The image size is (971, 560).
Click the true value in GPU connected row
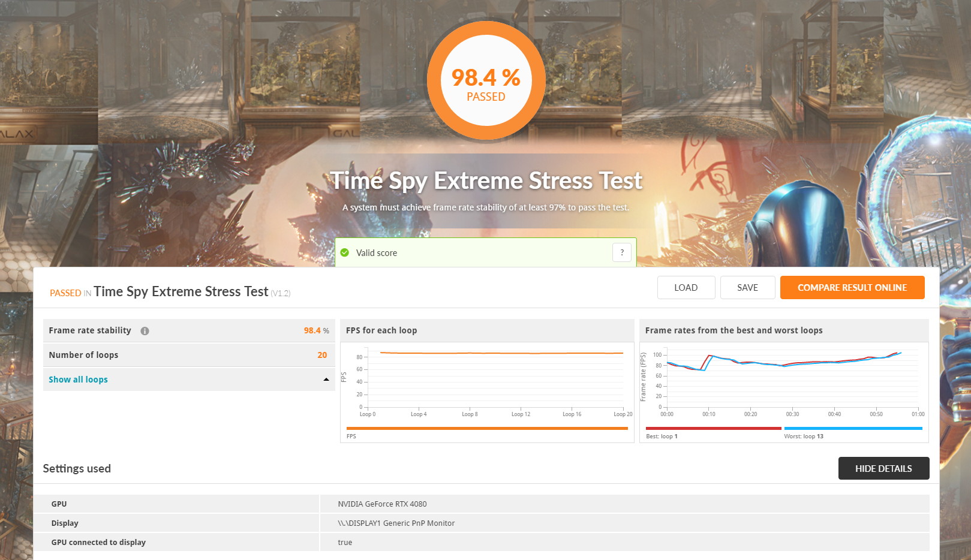pyautogui.click(x=345, y=543)
